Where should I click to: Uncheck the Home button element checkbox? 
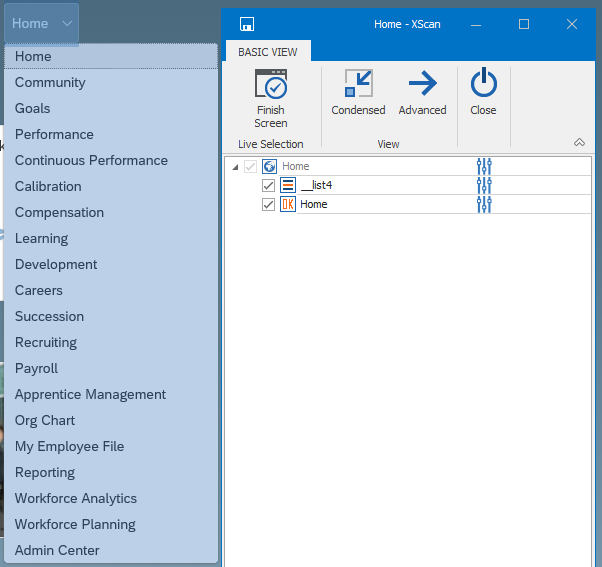[268, 204]
